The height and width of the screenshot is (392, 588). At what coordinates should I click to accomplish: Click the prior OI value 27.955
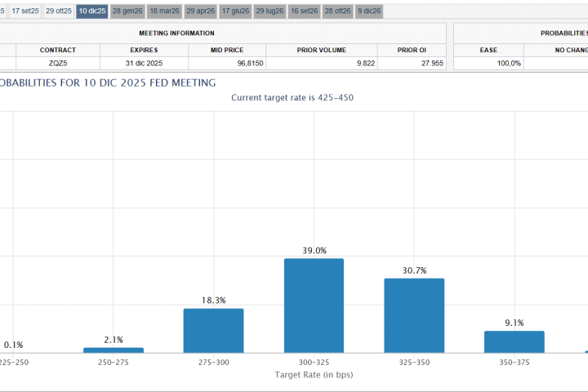coord(411,63)
